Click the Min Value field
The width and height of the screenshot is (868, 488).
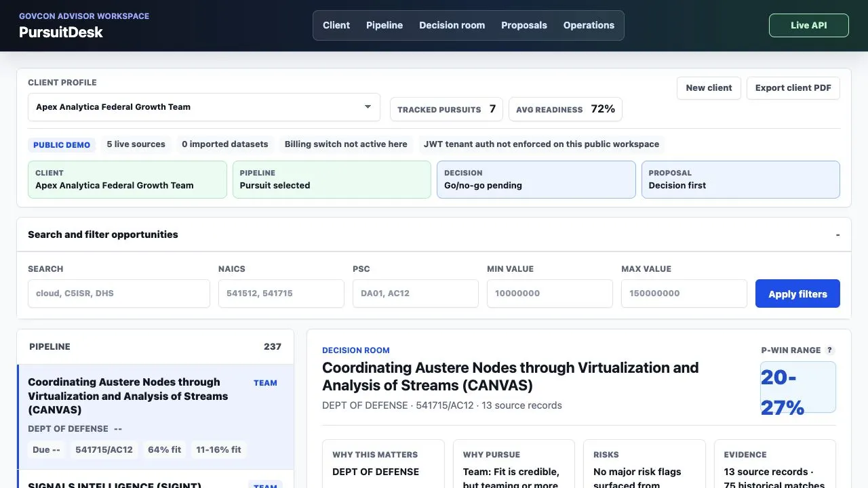point(550,293)
